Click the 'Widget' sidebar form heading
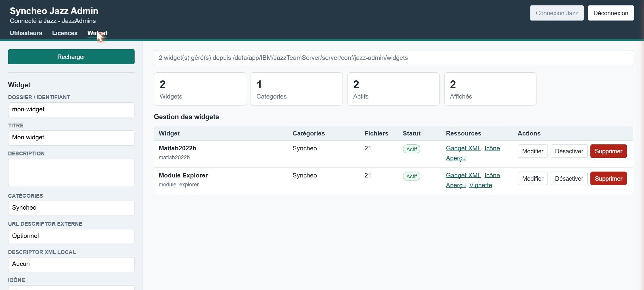The width and height of the screenshot is (644, 290). coord(19,85)
